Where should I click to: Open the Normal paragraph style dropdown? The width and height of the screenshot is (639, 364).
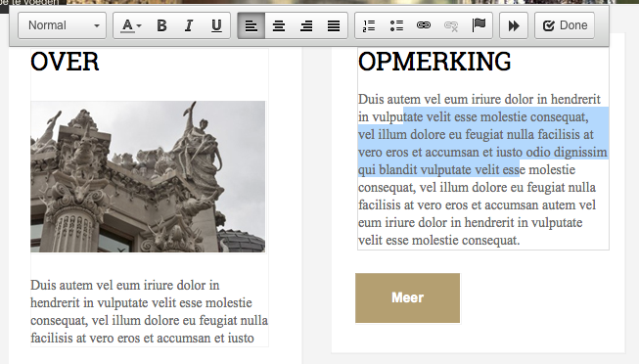[62, 25]
